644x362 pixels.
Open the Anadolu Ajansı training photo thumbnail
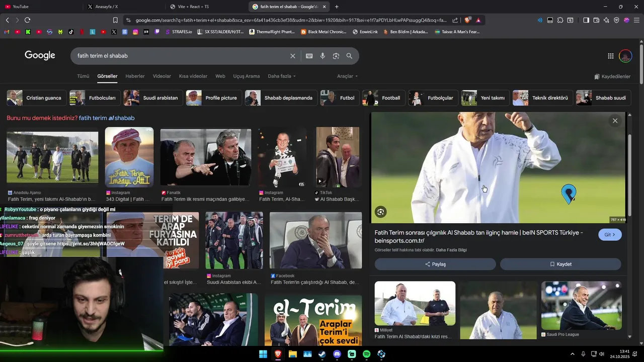(x=52, y=157)
